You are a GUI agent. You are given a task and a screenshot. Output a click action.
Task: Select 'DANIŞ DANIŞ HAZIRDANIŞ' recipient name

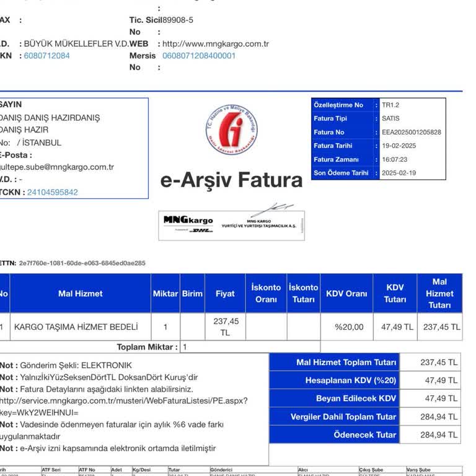pyautogui.click(x=50, y=118)
